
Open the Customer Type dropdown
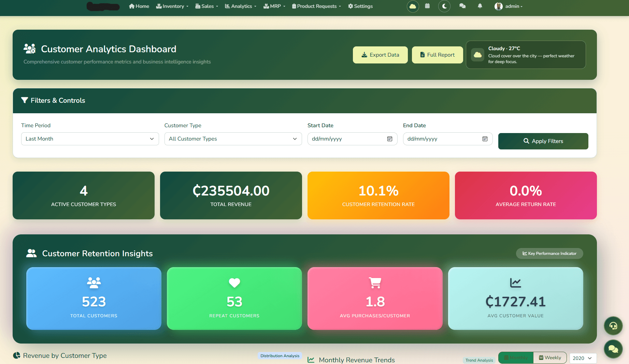[x=233, y=139]
